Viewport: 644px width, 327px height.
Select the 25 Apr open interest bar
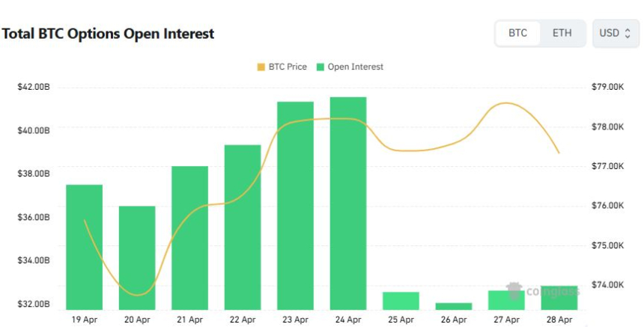point(401,301)
